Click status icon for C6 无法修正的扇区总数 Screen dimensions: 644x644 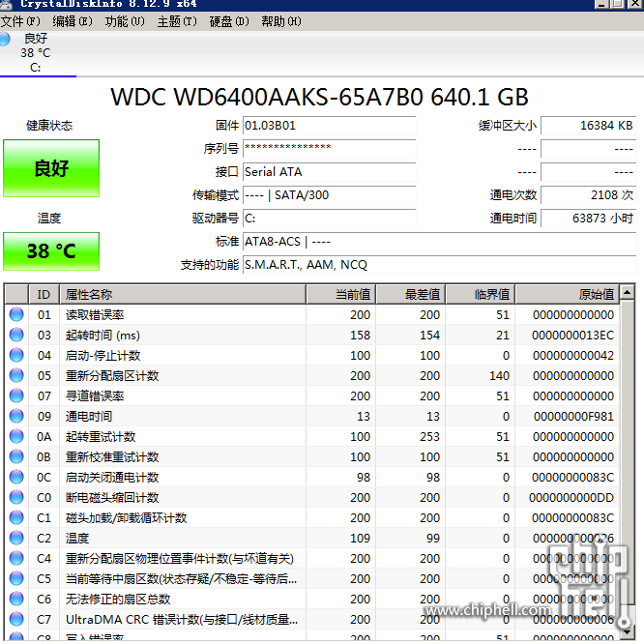(x=16, y=599)
